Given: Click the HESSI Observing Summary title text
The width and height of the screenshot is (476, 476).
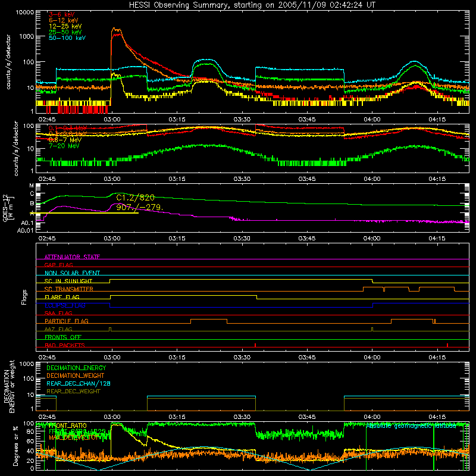Looking at the screenshot, I should (x=252, y=5).
